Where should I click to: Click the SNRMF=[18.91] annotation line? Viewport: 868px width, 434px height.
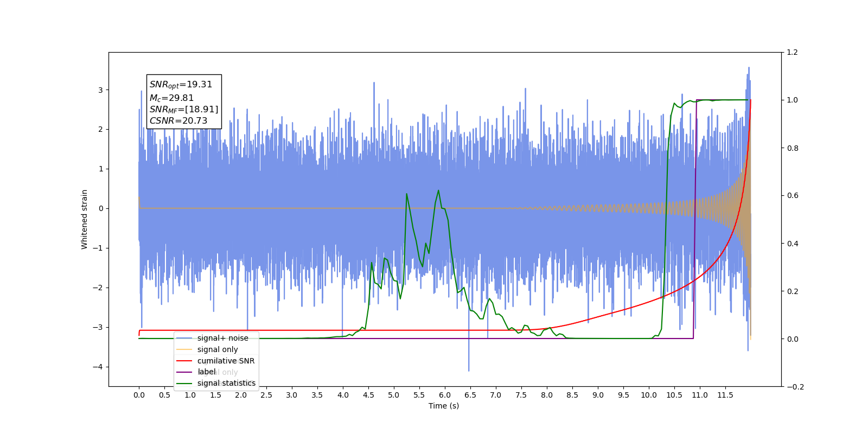(x=184, y=110)
